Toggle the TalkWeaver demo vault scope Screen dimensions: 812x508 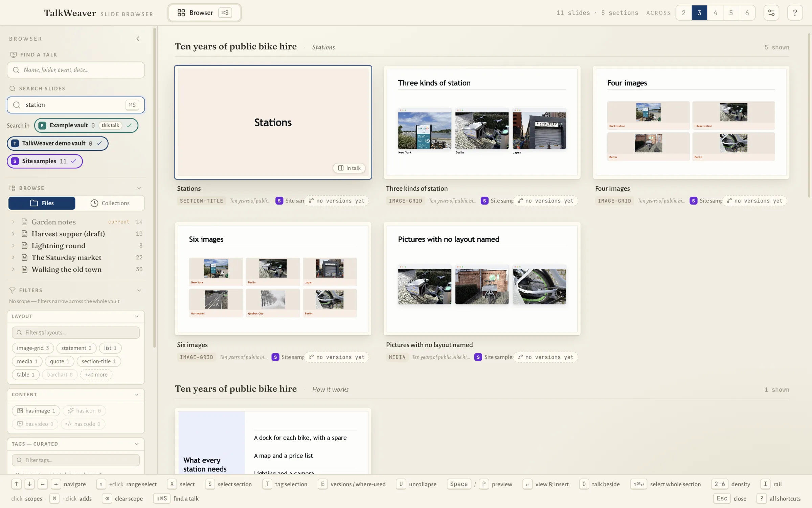pos(58,143)
